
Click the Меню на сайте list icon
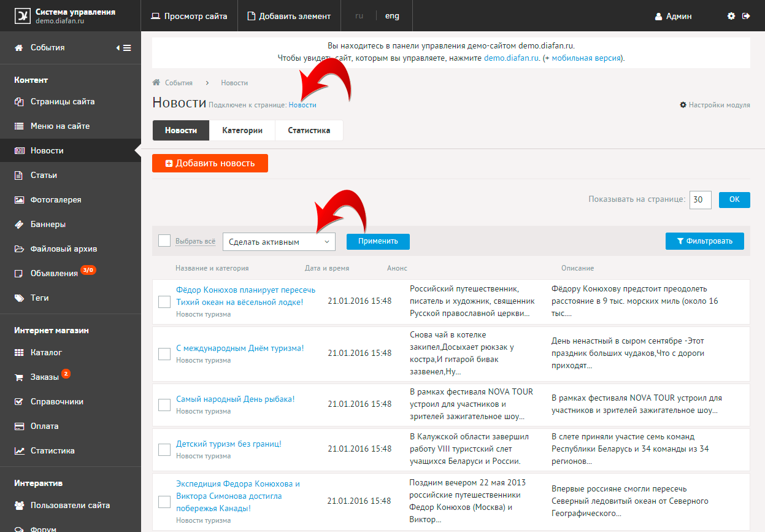coord(19,126)
